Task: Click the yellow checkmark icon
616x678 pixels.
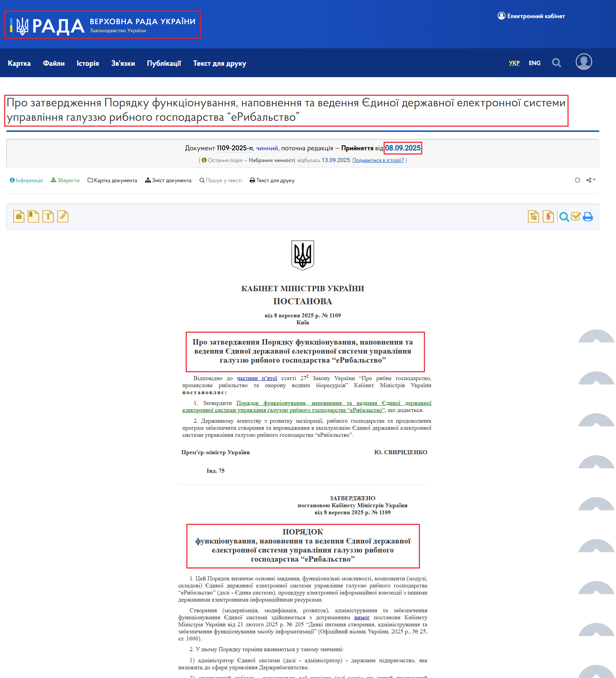Action: click(x=576, y=217)
